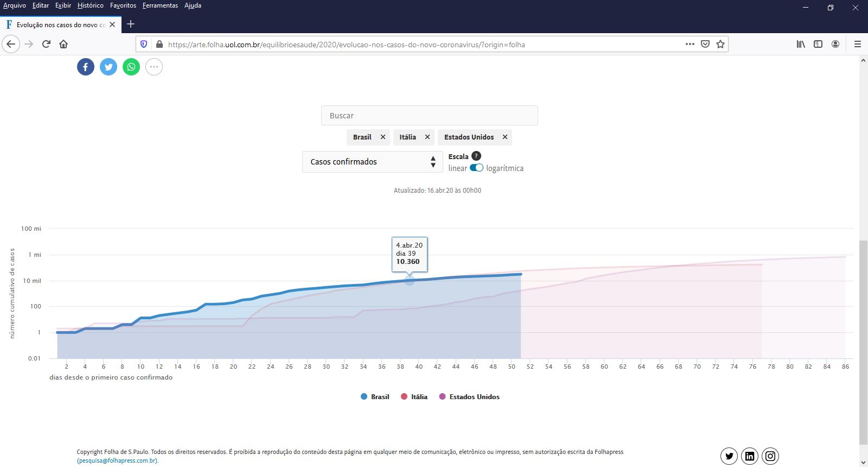Viewport: 868px width, 467px height.
Task: Click the linear scale label
Action: (x=457, y=168)
